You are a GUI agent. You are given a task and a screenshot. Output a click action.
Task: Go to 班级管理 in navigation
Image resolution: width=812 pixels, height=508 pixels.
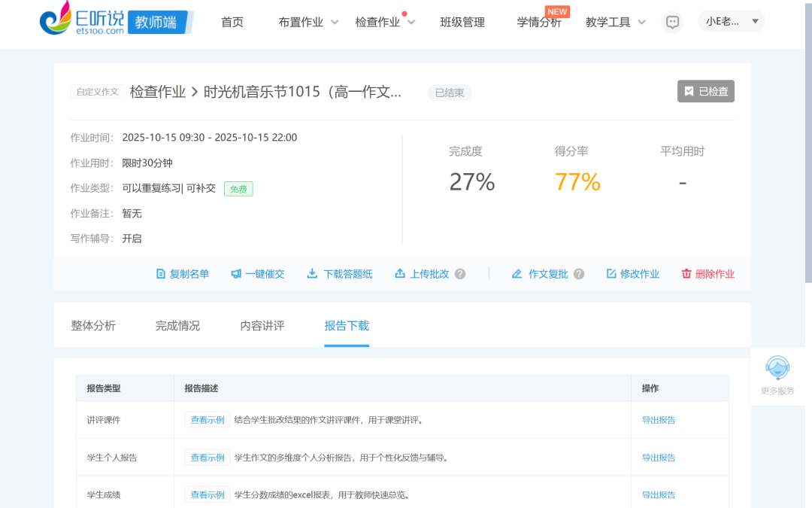coord(462,23)
